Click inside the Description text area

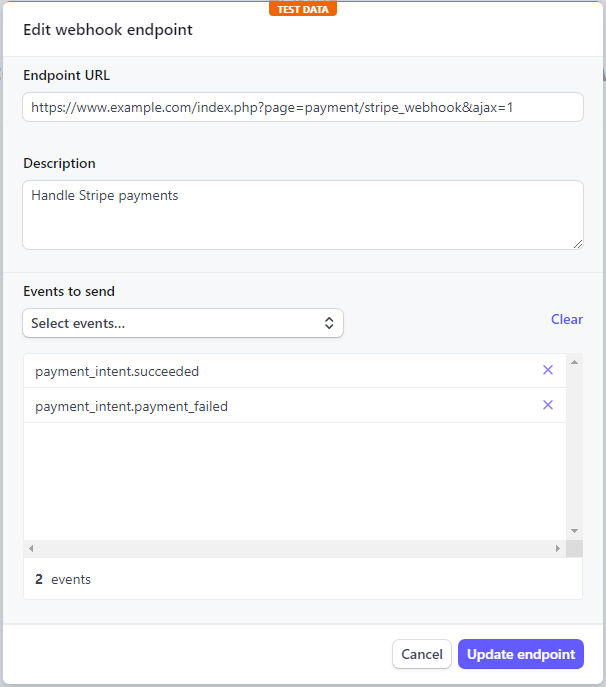tap(302, 214)
